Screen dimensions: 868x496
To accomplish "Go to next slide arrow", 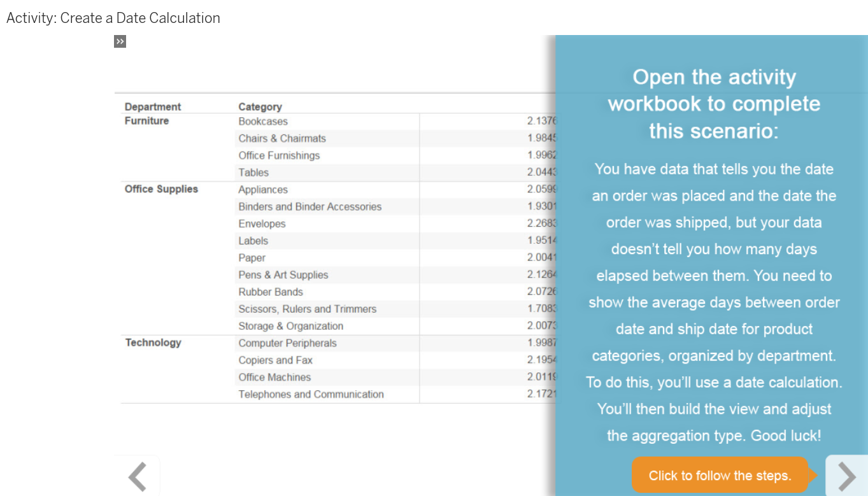I will click(x=846, y=476).
